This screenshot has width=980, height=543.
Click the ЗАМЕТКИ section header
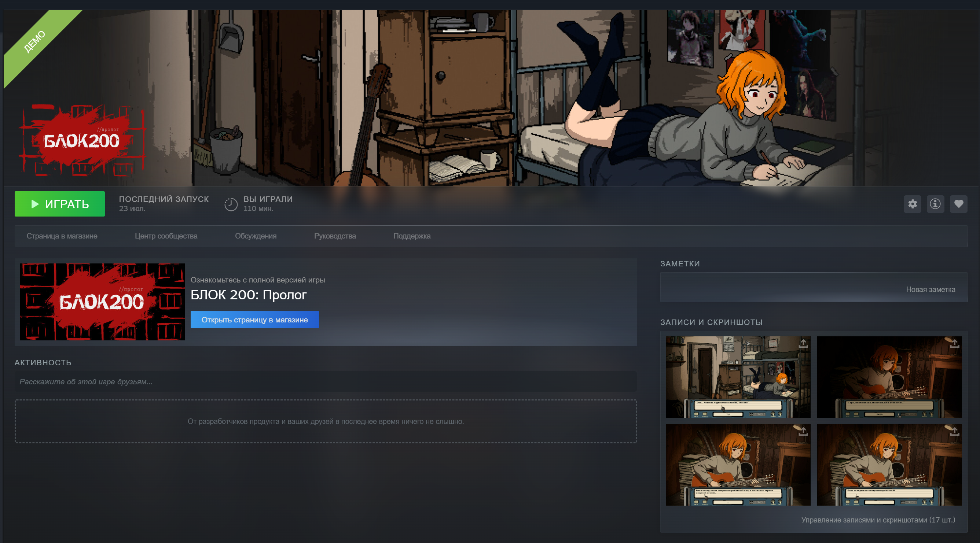[x=680, y=264]
